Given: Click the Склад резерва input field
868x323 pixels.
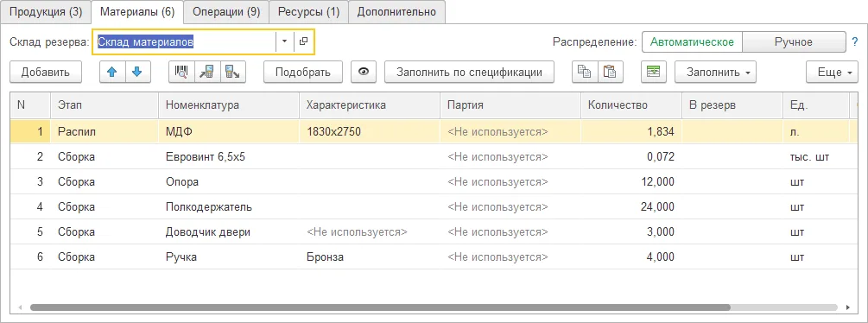Looking at the screenshot, I should coord(185,41).
